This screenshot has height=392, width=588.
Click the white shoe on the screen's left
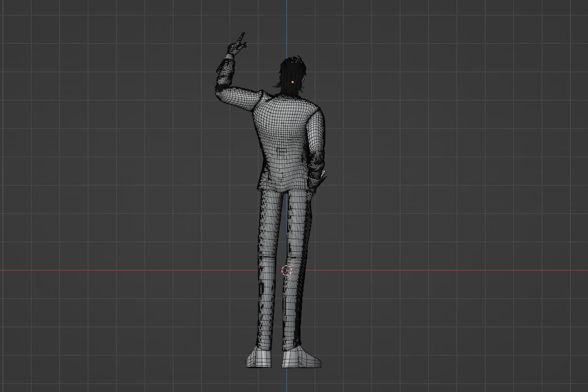point(259,358)
